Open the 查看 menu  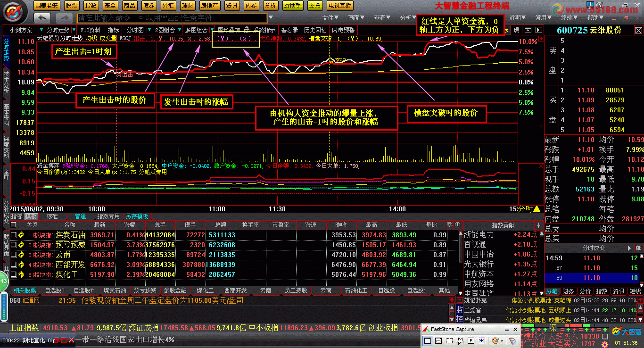tap(382, 17)
